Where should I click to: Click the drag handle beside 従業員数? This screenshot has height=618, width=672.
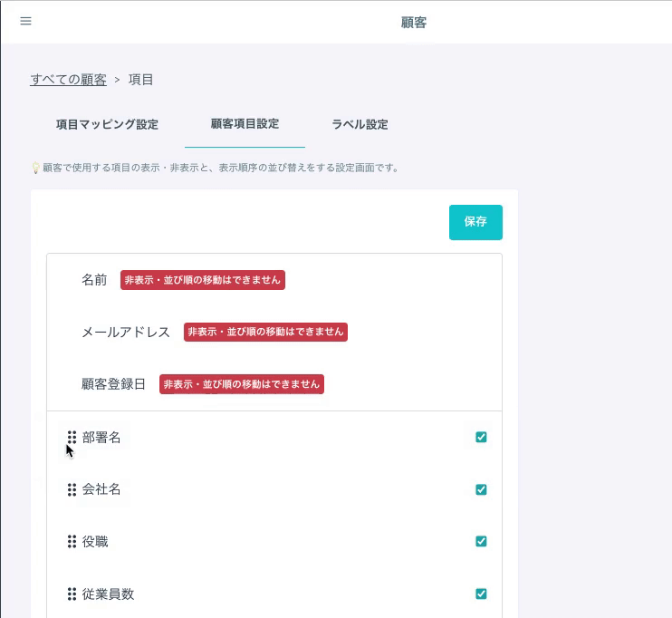(x=72, y=594)
